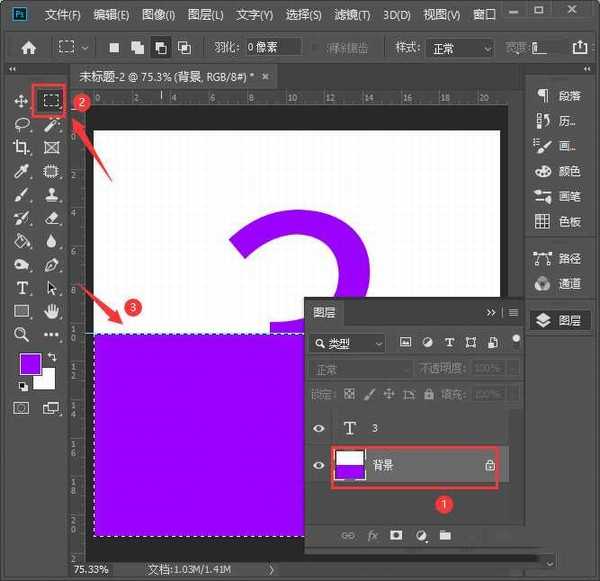Image resolution: width=600 pixels, height=581 pixels.
Task: Select the Lasso tool
Action: click(x=21, y=124)
